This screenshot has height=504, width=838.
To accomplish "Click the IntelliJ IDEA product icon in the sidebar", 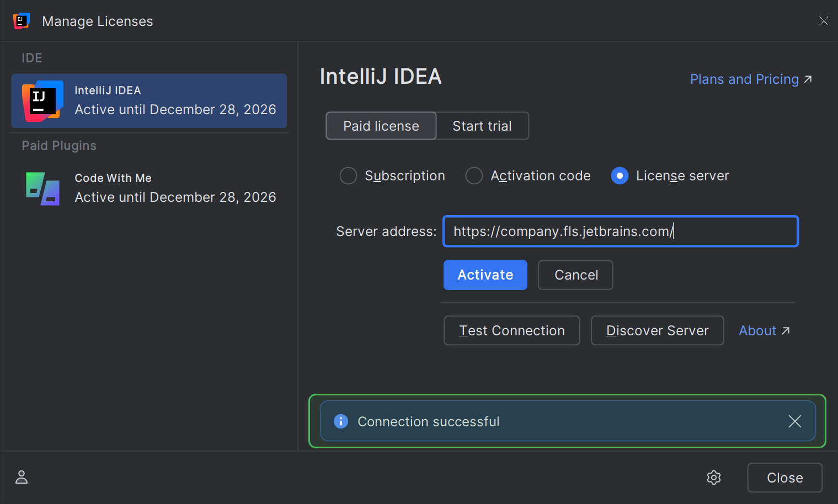I will coord(41,101).
